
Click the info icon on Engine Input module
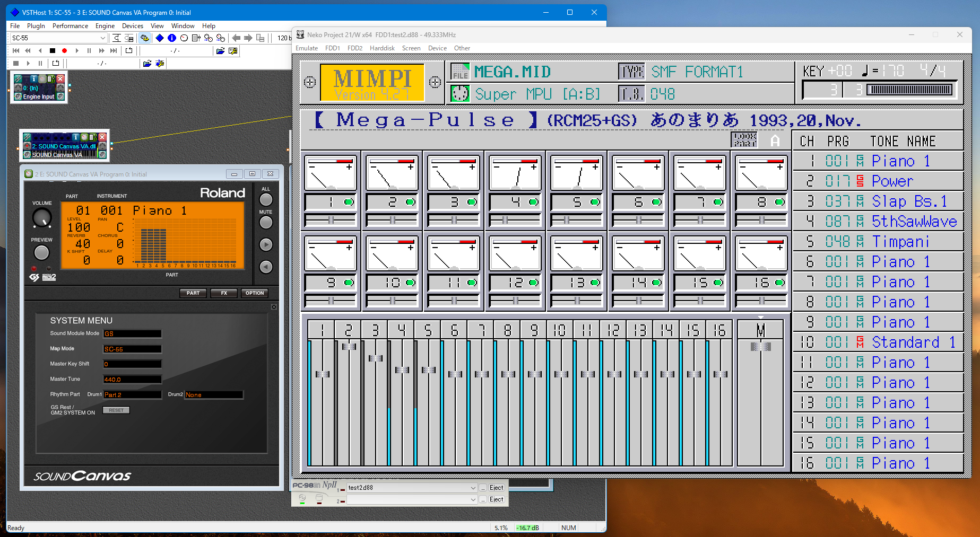(x=33, y=78)
